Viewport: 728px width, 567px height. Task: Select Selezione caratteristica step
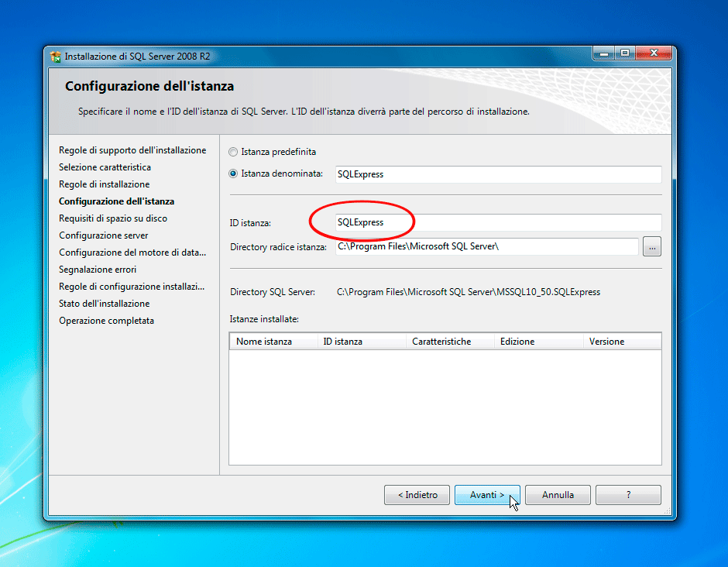pos(105,167)
